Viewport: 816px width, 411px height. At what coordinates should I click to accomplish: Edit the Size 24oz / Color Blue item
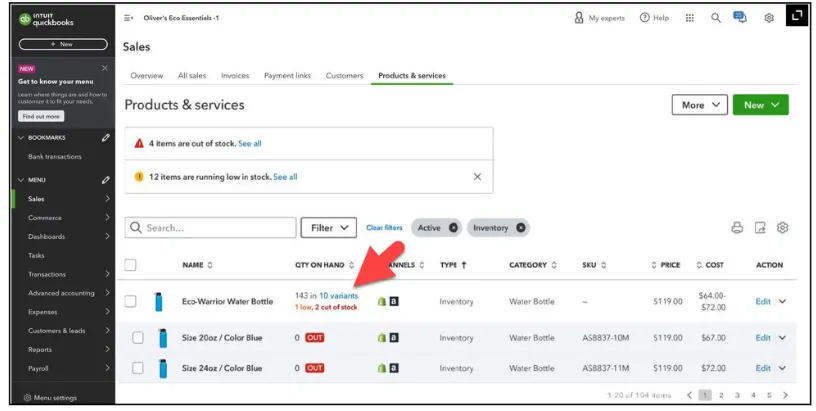coord(763,368)
